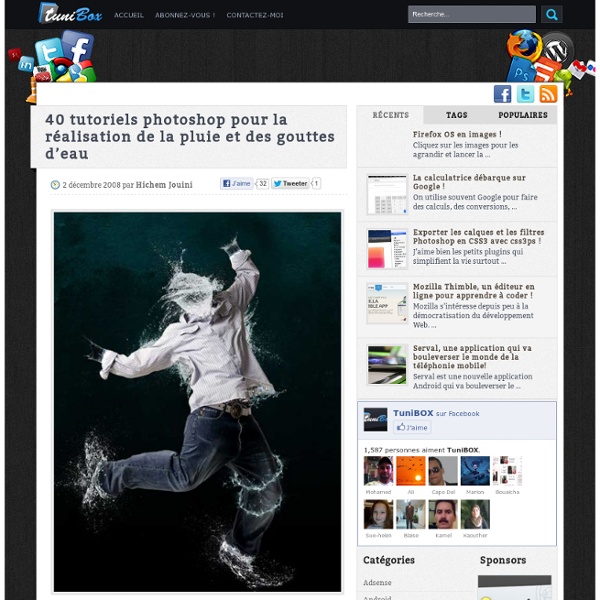Open the Twitter icon in the header
The height and width of the screenshot is (600, 600).
[x=525, y=94]
